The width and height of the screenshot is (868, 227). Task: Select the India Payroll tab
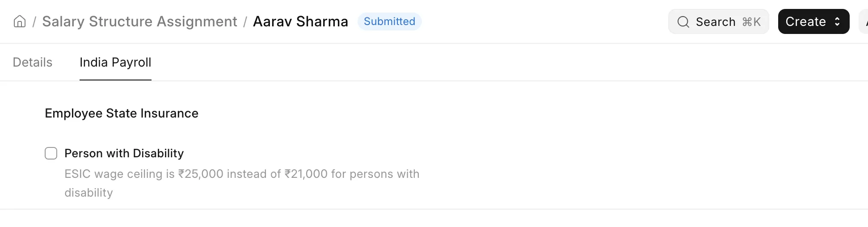[x=115, y=62]
